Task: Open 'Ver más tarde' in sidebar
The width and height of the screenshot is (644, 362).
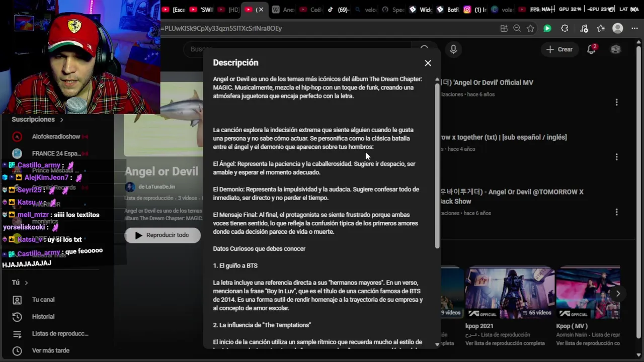Action: click(x=51, y=350)
